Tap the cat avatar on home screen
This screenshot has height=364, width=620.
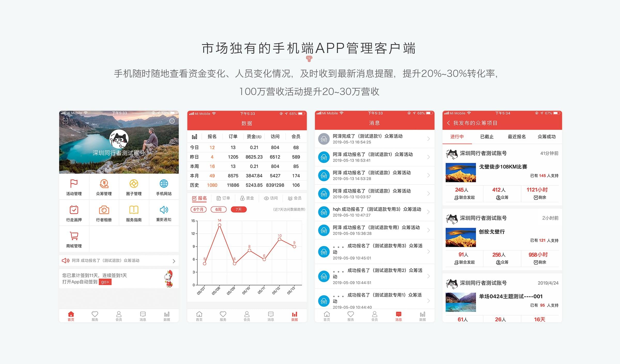click(119, 139)
